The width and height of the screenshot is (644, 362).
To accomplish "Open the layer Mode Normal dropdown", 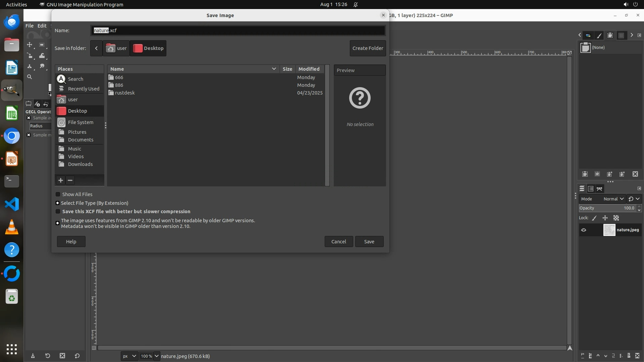I will (x=613, y=199).
